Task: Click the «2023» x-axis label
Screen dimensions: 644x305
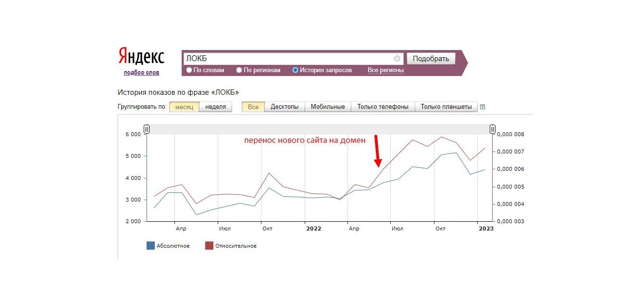Action: [x=486, y=229]
